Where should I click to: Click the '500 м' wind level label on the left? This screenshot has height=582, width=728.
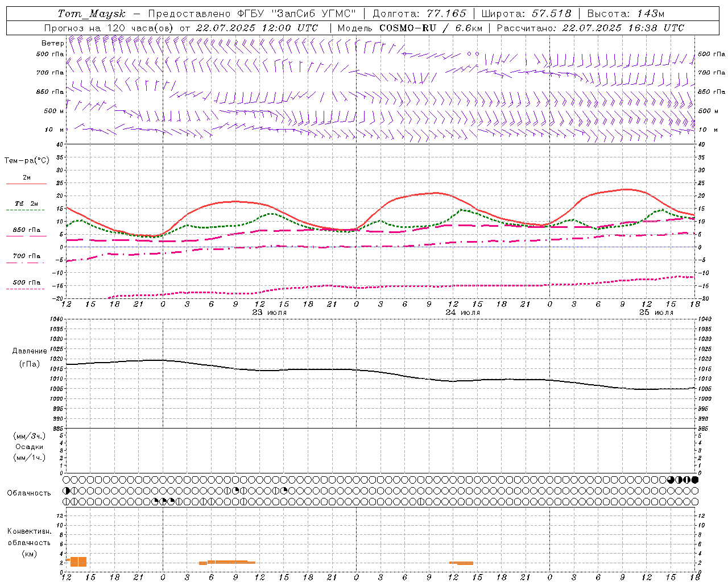(x=54, y=111)
